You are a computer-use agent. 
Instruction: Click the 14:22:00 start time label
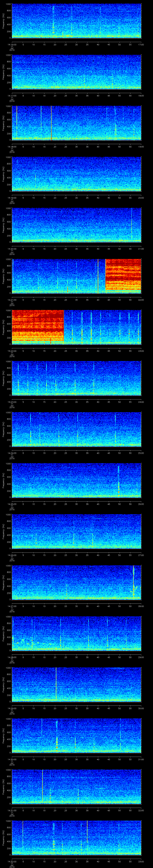[12, 351]
